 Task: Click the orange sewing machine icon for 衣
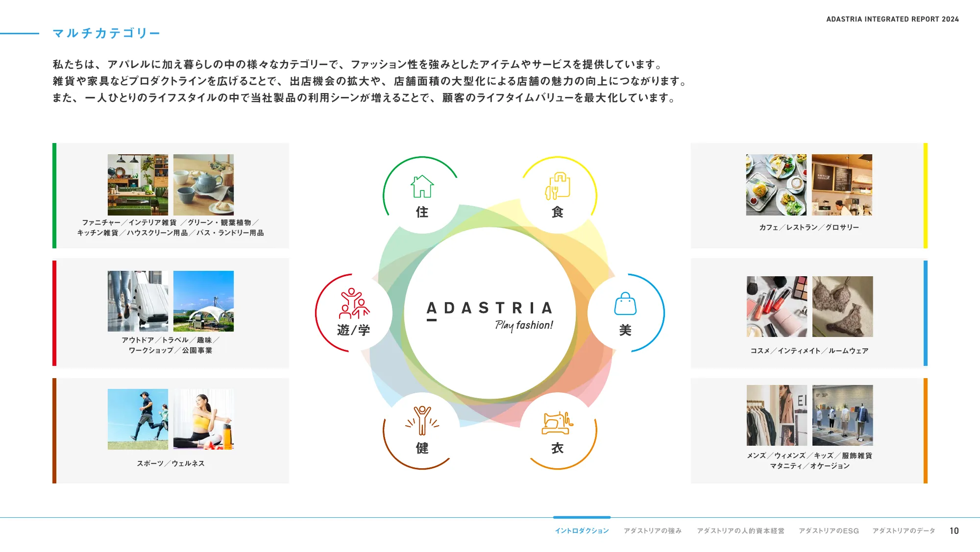tap(558, 423)
